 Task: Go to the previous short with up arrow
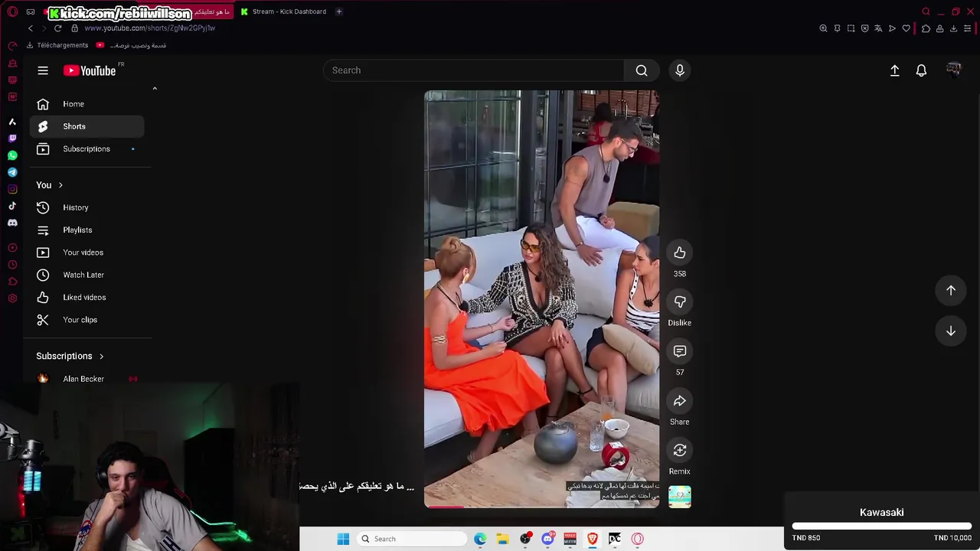[x=951, y=290]
